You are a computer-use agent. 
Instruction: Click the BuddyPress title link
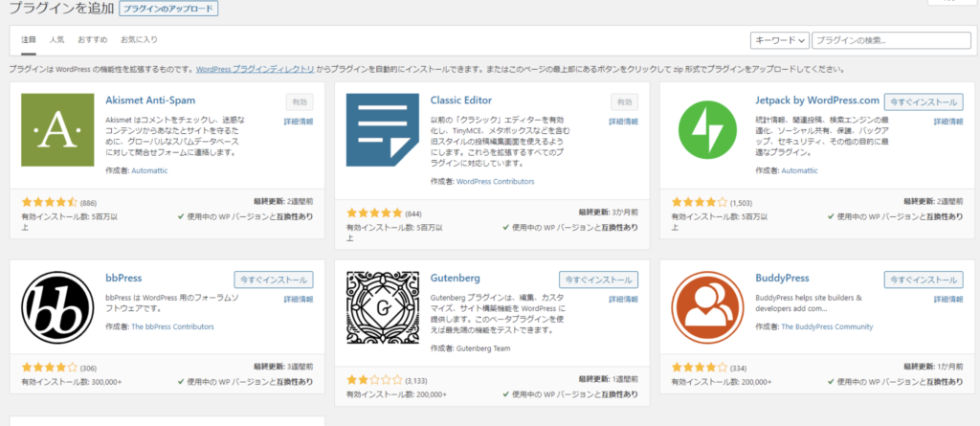(x=782, y=278)
